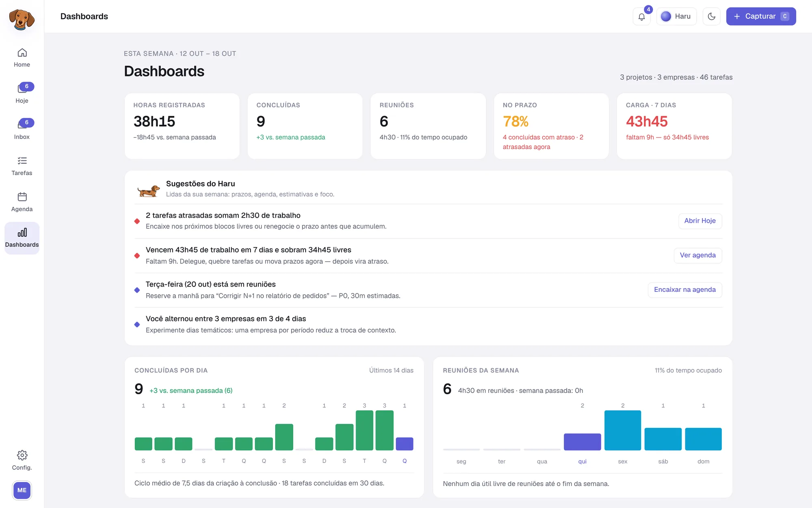Open notifications bell
Viewport: 812px width, 508px height.
tap(641, 17)
